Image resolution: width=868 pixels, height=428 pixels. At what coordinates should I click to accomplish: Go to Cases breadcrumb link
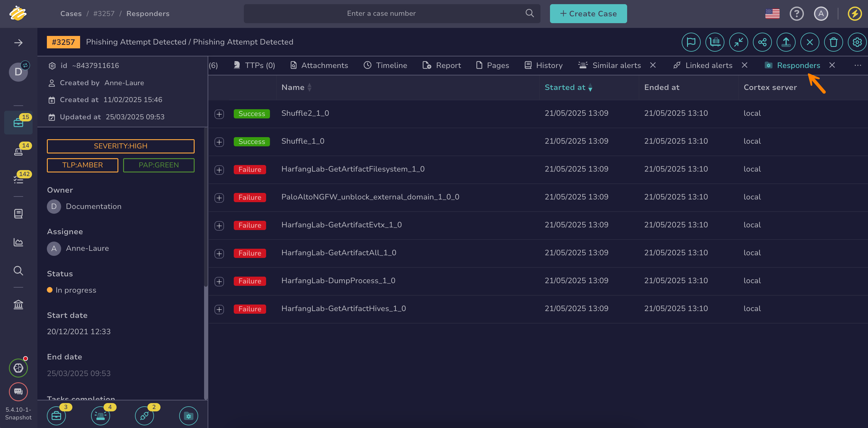point(71,13)
